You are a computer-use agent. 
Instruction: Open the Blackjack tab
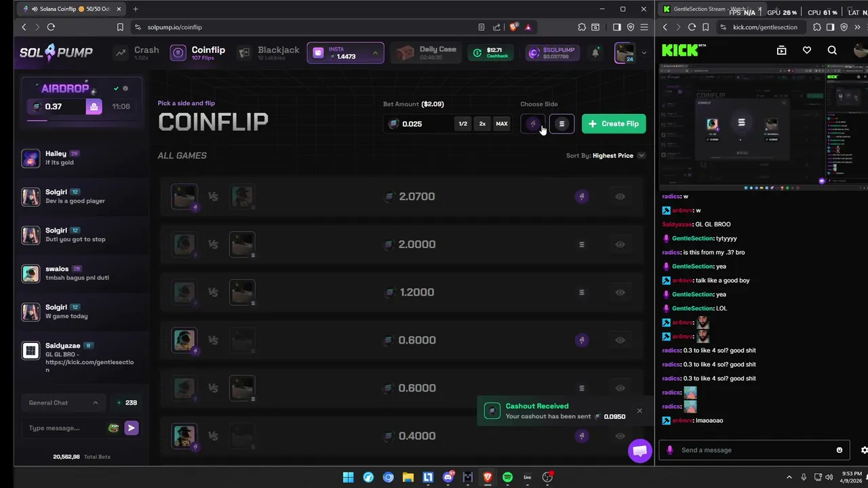click(x=269, y=53)
